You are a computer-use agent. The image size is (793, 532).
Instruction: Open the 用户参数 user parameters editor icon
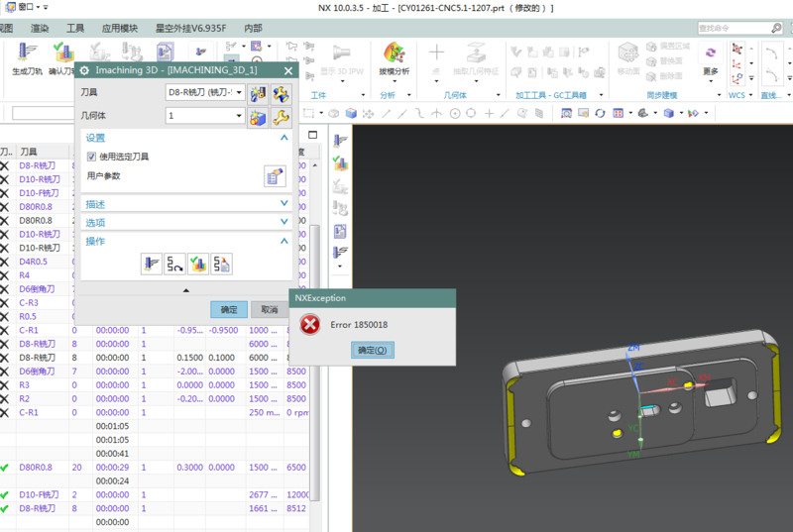point(276,176)
